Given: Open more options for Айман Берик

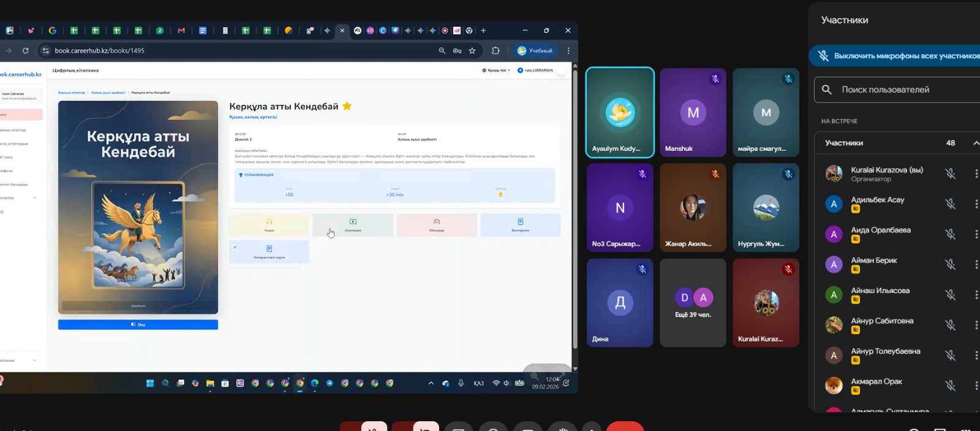Looking at the screenshot, I should (976, 264).
